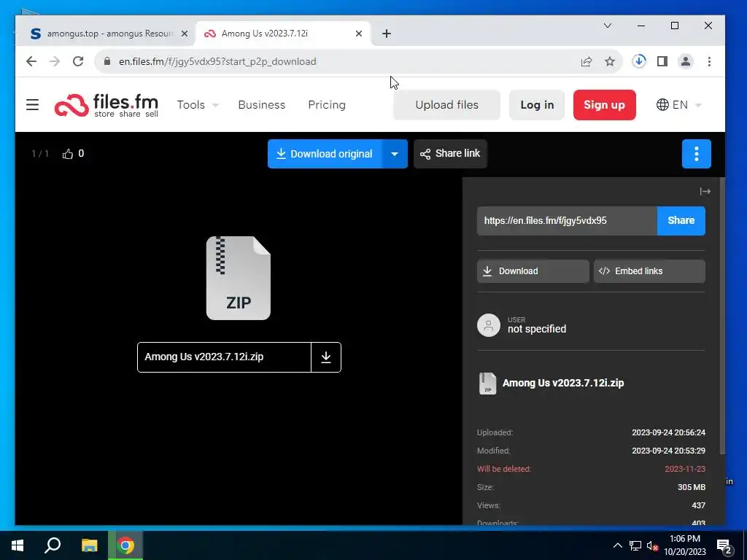Click the large ZIP file icon

[x=239, y=278]
